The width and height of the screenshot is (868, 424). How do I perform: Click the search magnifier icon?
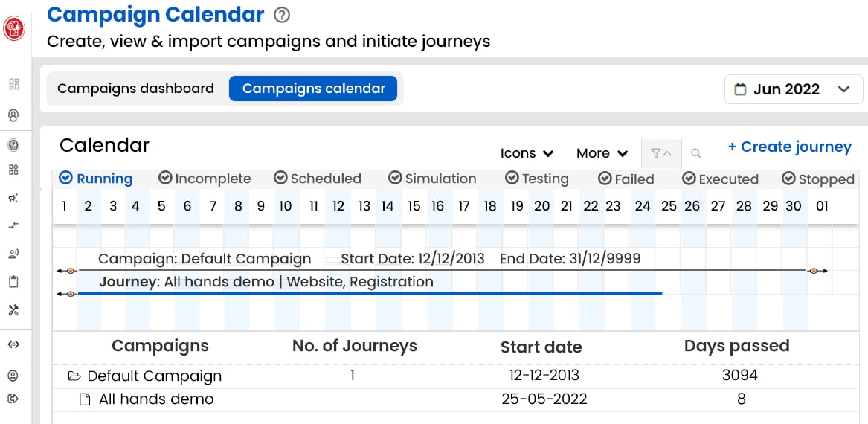click(x=696, y=153)
